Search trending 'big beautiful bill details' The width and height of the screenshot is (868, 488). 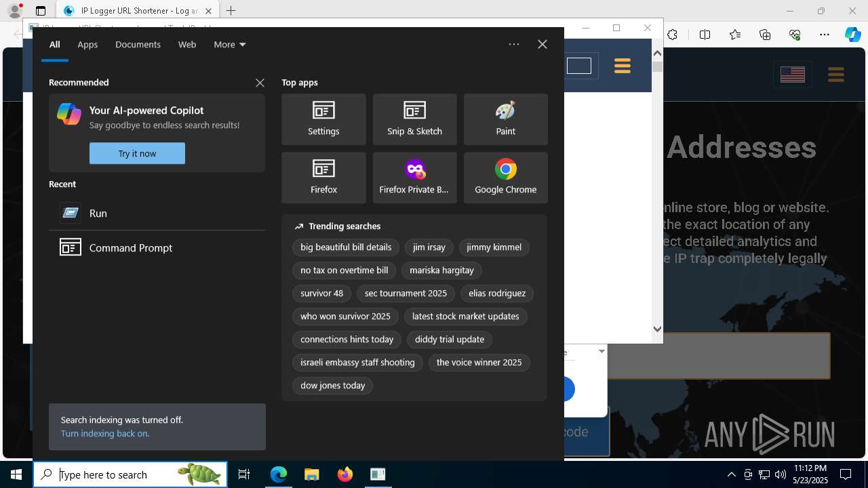pyautogui.click(x=346, y=247)
